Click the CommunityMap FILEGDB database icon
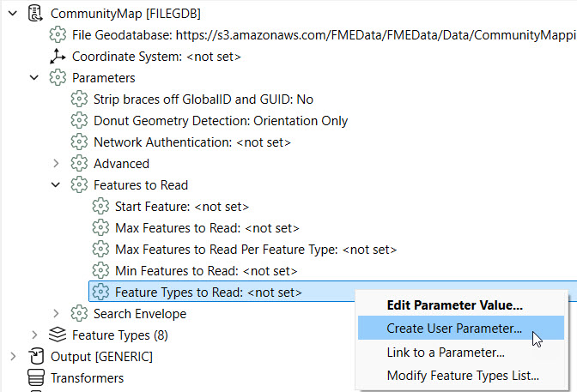 click(36, 14)
